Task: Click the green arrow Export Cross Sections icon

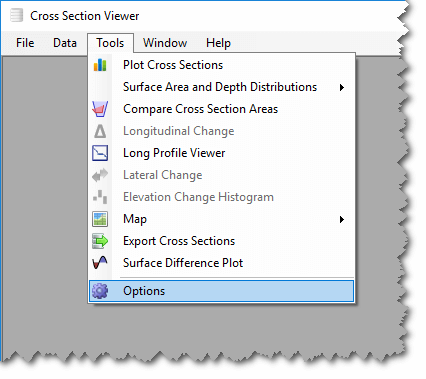Action: (100, 241)
